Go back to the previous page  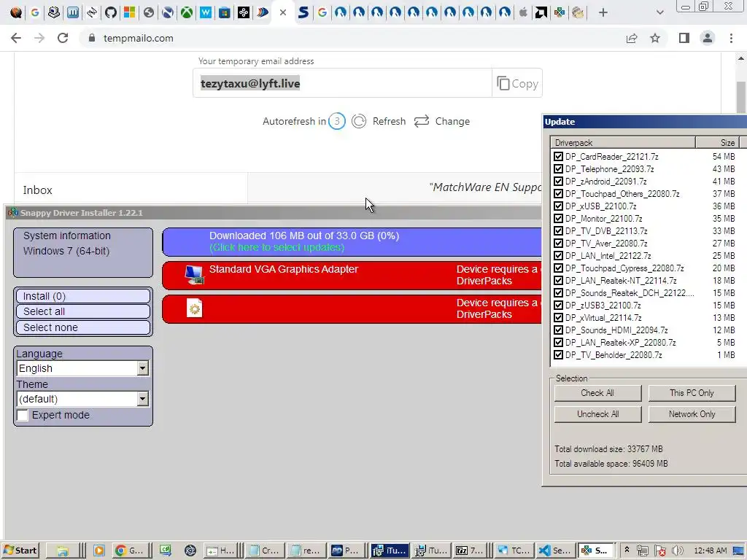(16, 38)
